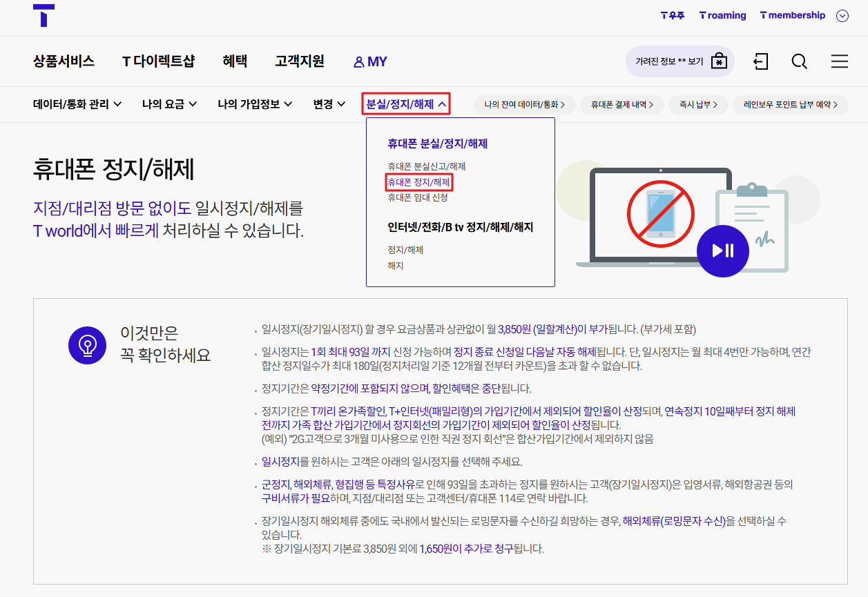Click the 인터넷/전화/B tv 정지/해제/해지 heading
Screen dimensions: 868x597
coord(461,227)
